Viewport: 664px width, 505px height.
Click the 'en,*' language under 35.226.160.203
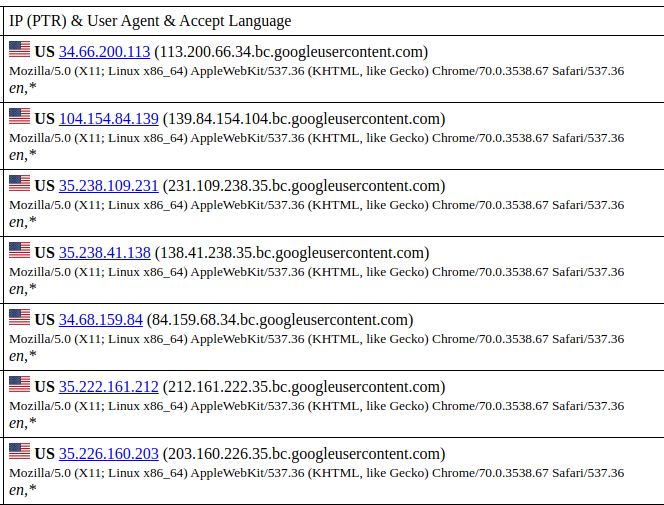click(23, 490)
